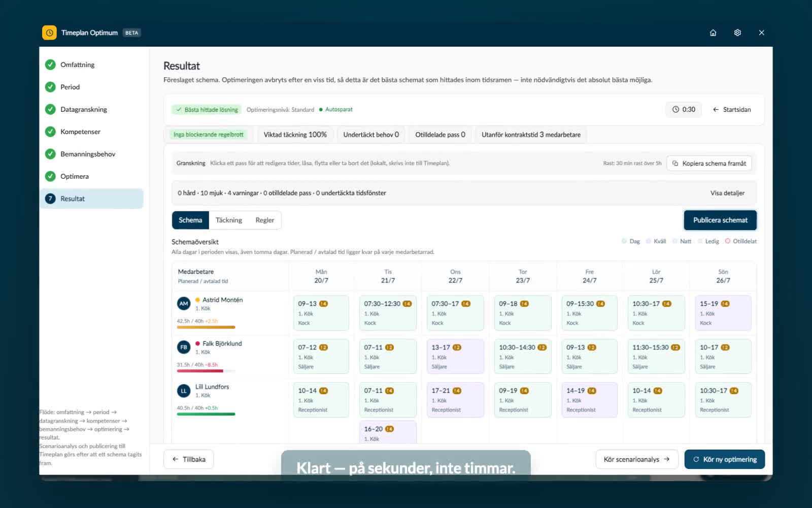Open Astrid's Sunday 15–19 shift

click(723, 313)
